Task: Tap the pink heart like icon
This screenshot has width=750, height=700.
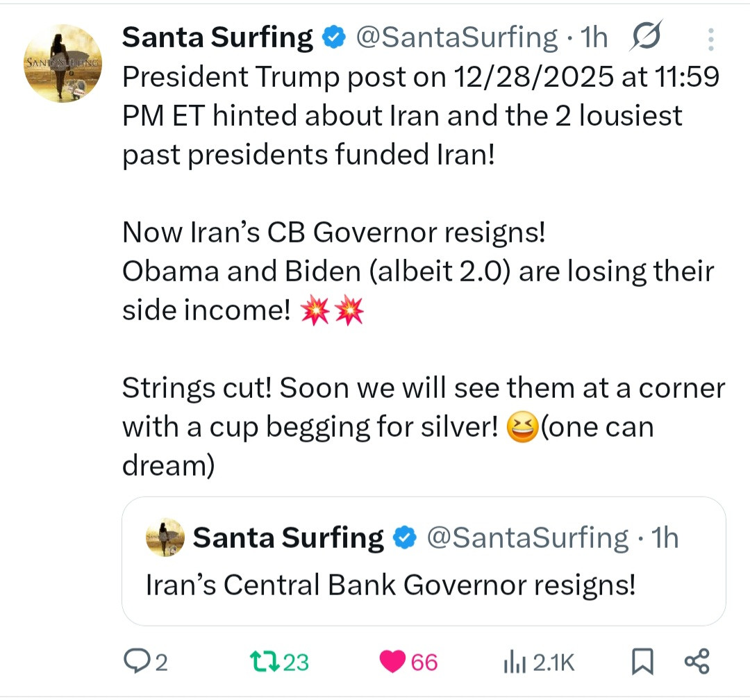Action: (x=393, y=662)
